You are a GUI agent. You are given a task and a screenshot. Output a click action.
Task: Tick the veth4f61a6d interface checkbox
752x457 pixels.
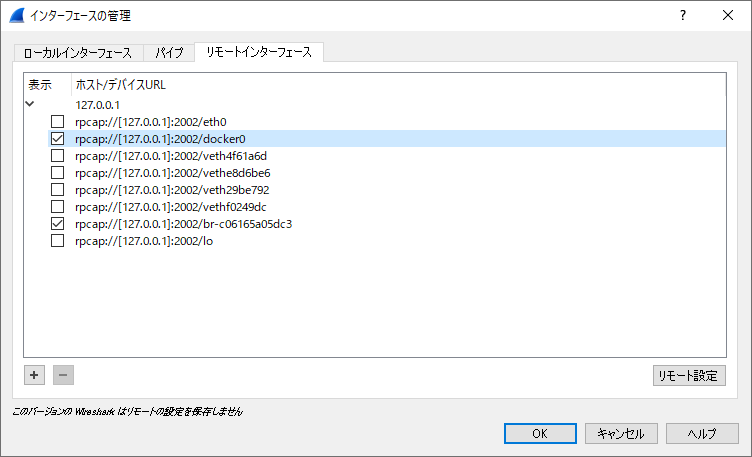point(58,156)
